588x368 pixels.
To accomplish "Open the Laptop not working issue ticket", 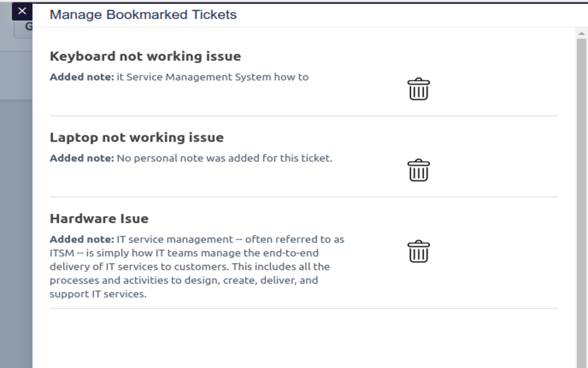I will coord(137,137).
